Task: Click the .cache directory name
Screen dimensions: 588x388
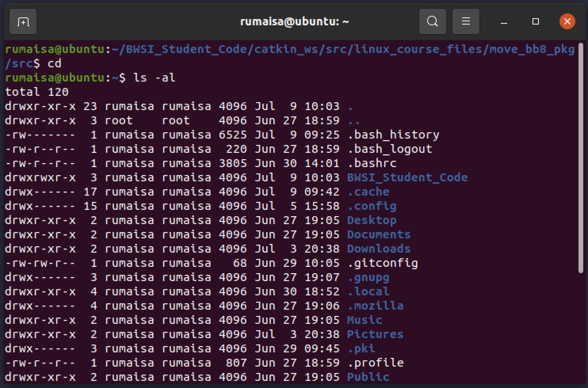Action: click(368, 192)
